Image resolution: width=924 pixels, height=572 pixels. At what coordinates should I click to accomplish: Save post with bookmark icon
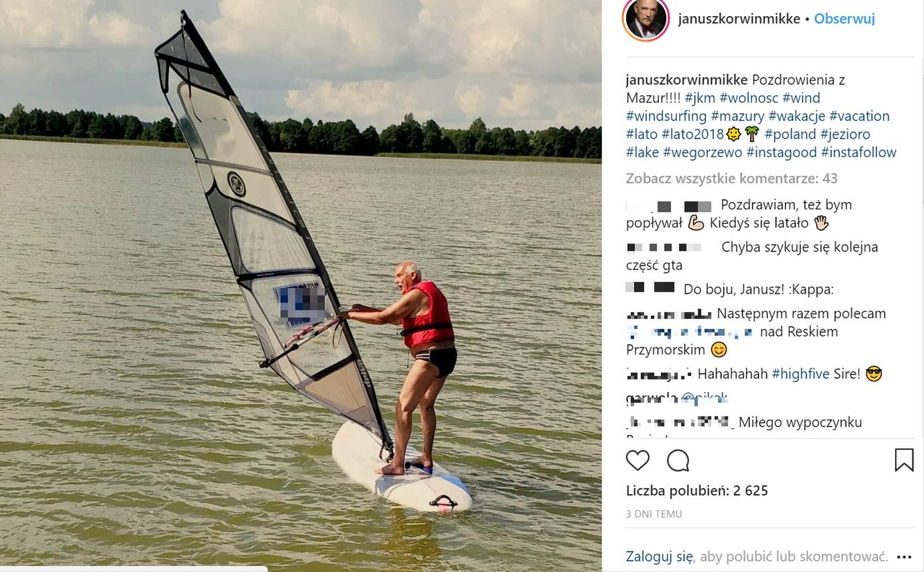(x=904, y=460)
